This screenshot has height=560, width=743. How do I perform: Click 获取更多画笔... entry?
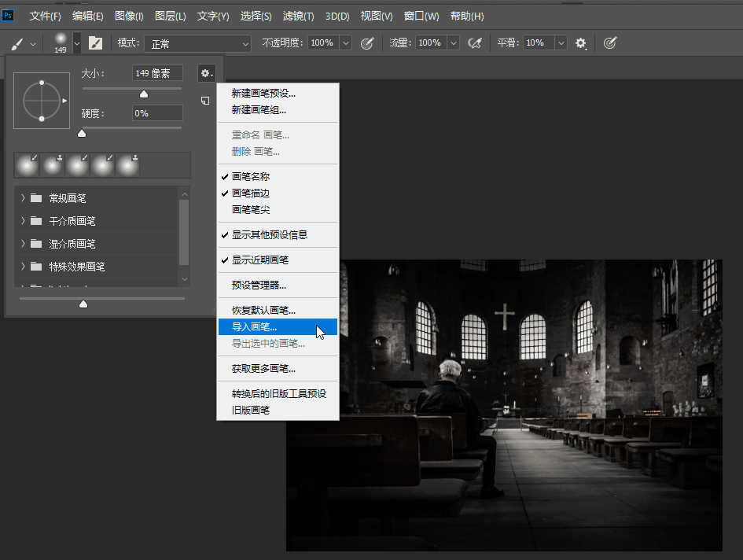click(263, 368)
